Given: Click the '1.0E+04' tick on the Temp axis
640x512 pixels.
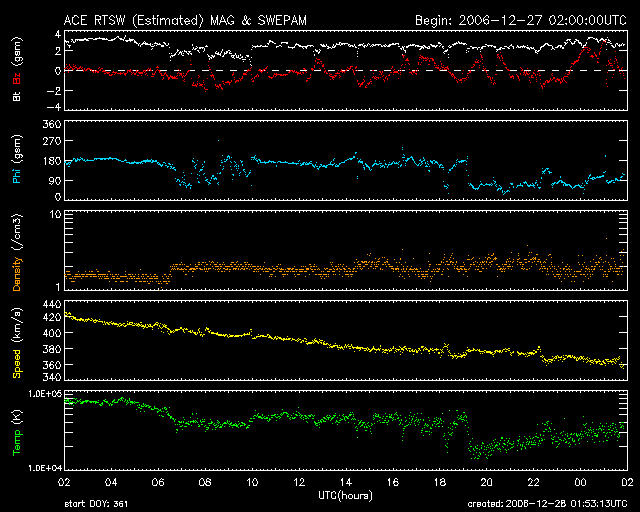Looking at the screenshot, I should tap(45, 468).
